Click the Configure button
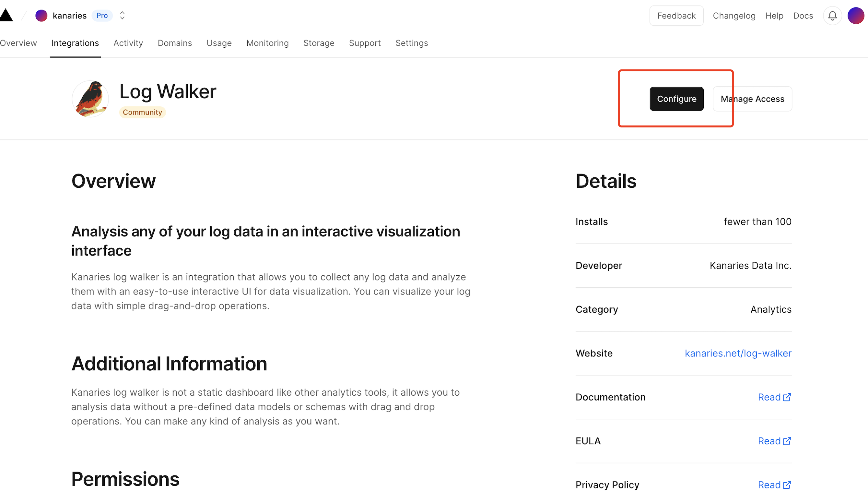 point(676,99)
